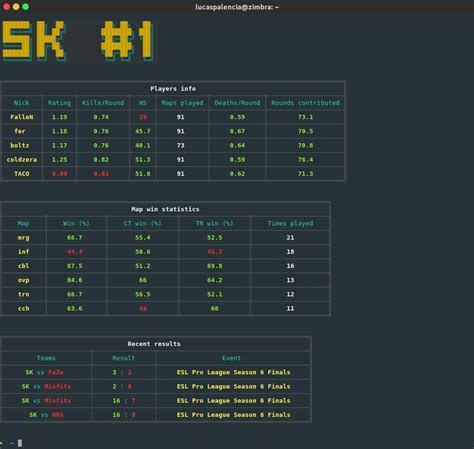474x449 pixels.
Task: Click the Event column header
Action: coord(231,358)
